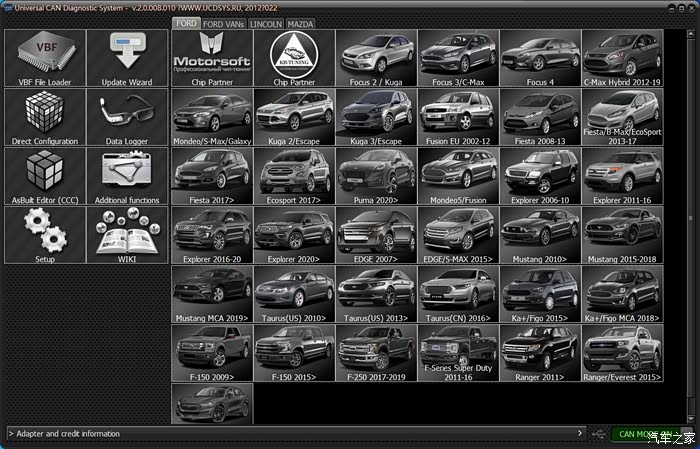This screenshot has height=449, width=700.
Task: Select Ka+/Figo MCA 2018> tile
Action: pos(623,294)
